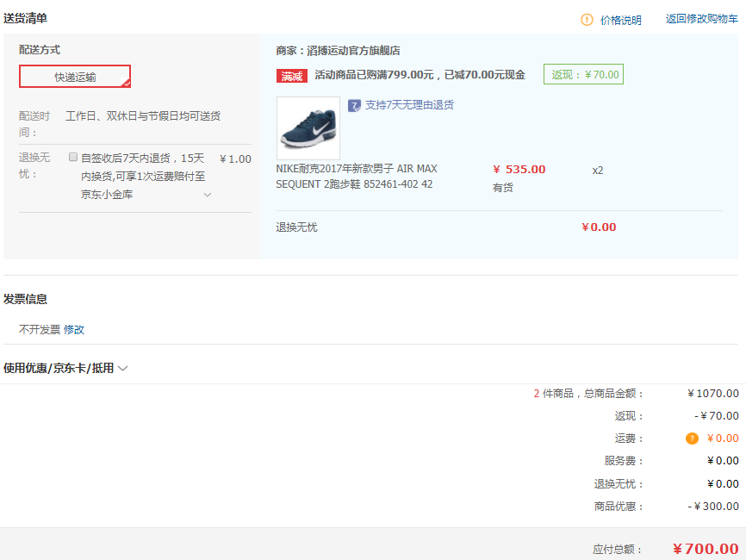746x560 pixels.
Task: Click the 修改 invoice link
Action: 74,329
